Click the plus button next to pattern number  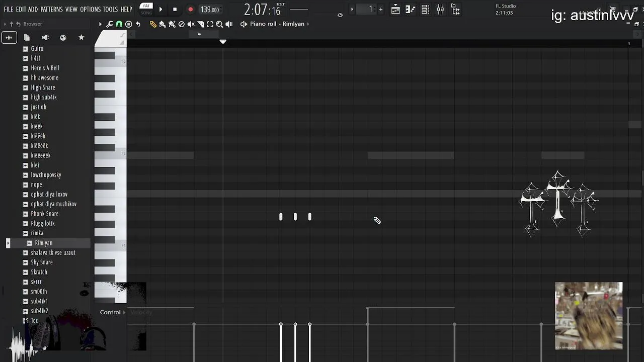381,9
